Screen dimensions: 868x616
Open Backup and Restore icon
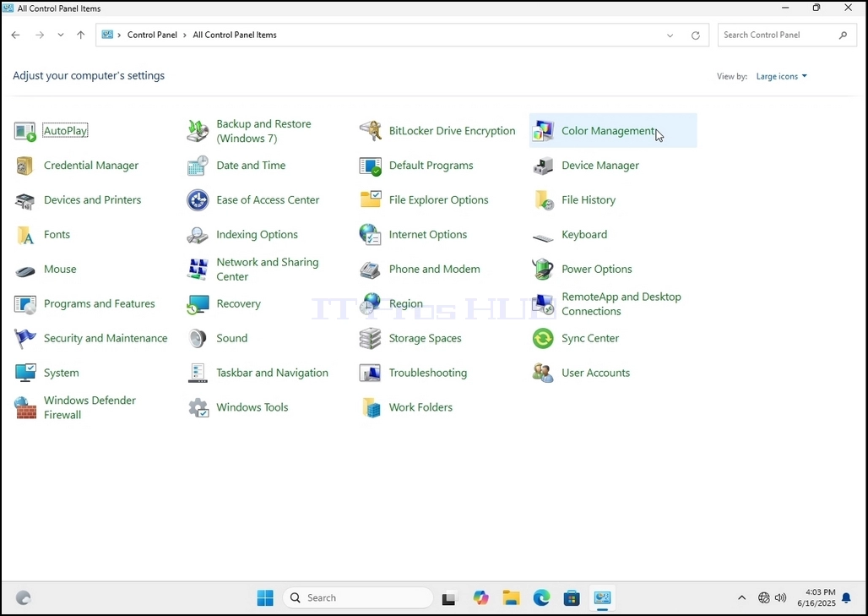click(x=198, y=131)
